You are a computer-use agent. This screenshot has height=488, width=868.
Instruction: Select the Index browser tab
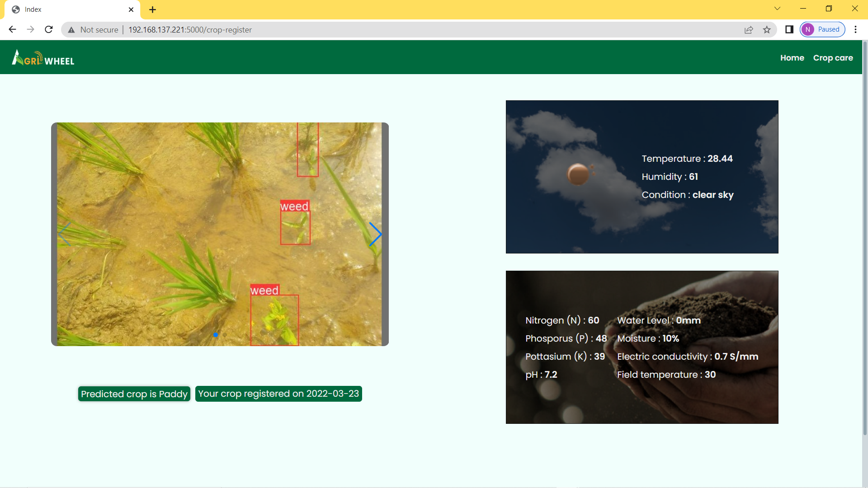click(72, 9)
